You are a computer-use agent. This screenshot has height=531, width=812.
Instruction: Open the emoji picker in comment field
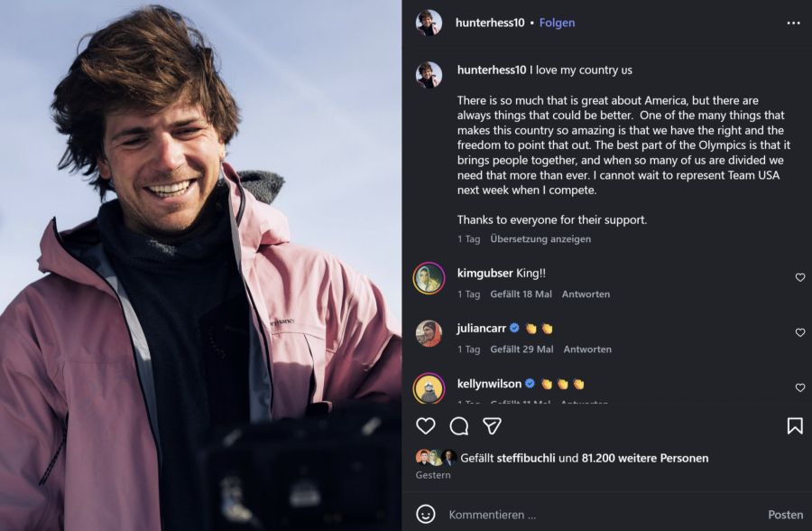[x=426, y=514]
